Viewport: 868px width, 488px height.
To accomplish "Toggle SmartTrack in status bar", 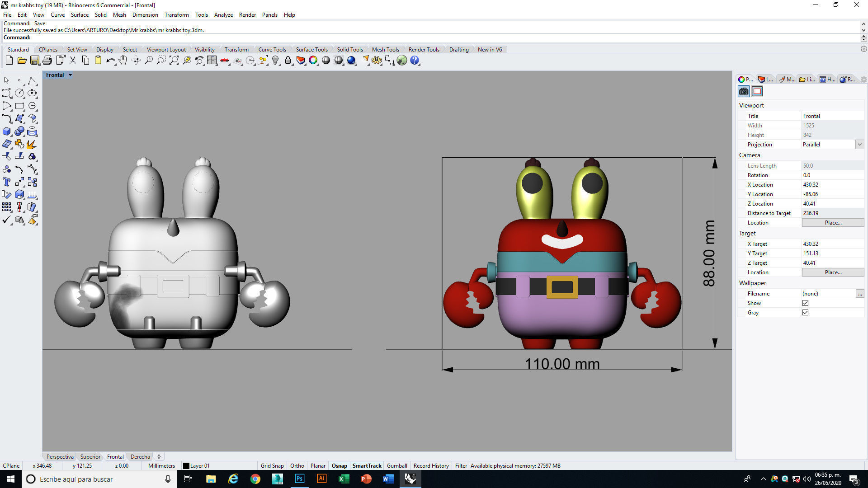I will pyautogui.click(x=367, y=466).
